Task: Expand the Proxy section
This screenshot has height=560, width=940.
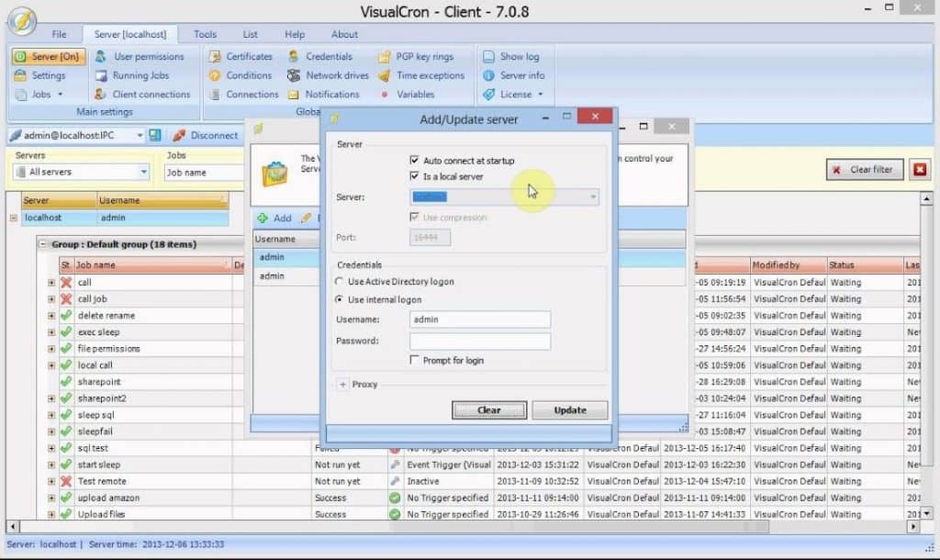Action: point(341,385)
